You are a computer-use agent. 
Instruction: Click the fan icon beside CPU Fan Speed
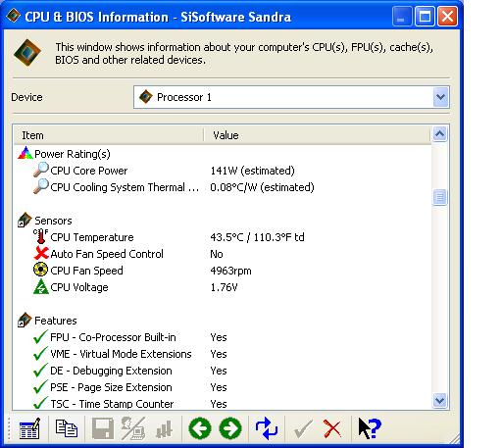pyautogui.click(x=41, y=270)
